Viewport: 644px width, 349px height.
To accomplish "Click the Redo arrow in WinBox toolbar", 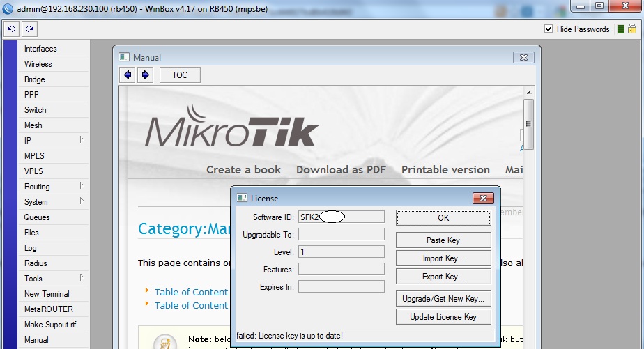I will [x=29, y=29].
